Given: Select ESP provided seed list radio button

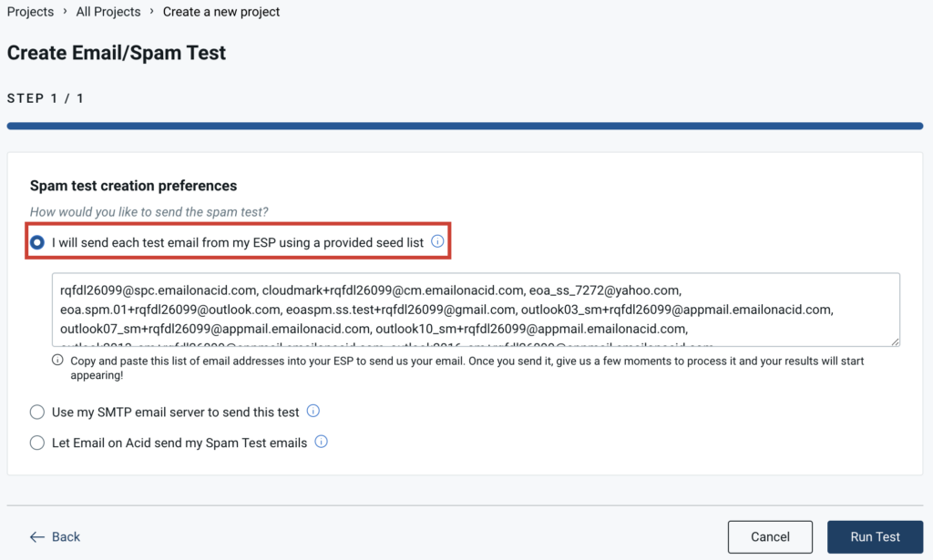Looking at the screenshot, I should click(36, 242).
